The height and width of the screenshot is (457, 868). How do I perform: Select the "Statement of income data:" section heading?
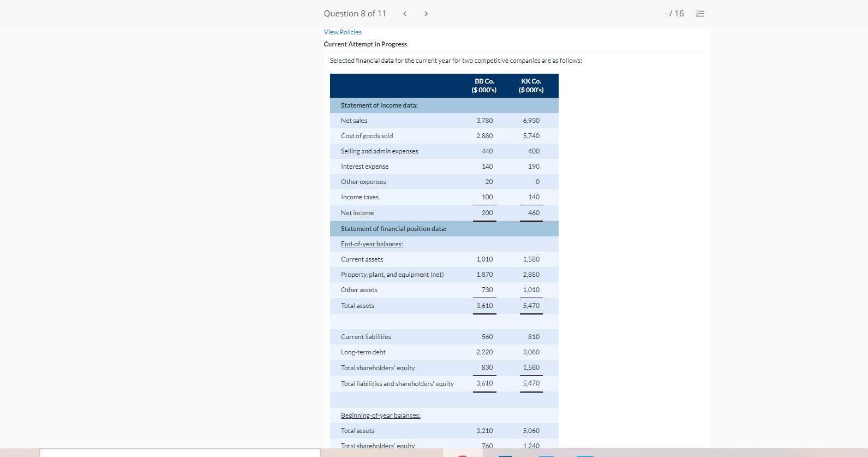coord(380,105)
